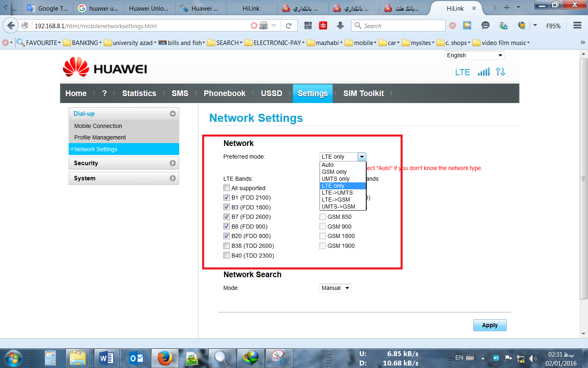Open Internet Download Manager from taskbar

click(251, 358)
